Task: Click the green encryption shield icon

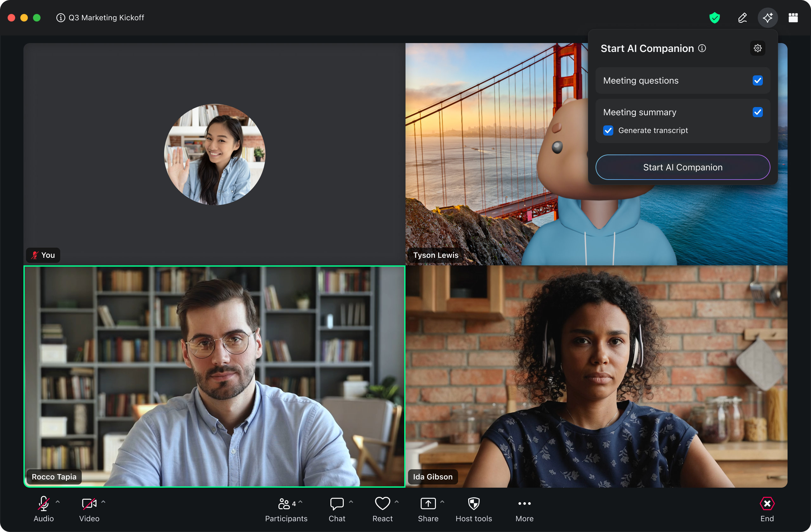Action: point(714,18)
